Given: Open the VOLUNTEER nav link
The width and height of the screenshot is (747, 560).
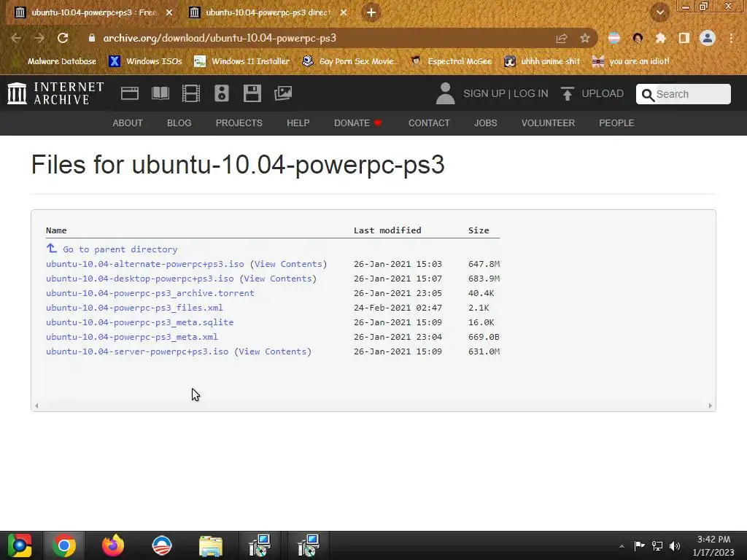Looking at the screenshot, I should coord(548,122).
